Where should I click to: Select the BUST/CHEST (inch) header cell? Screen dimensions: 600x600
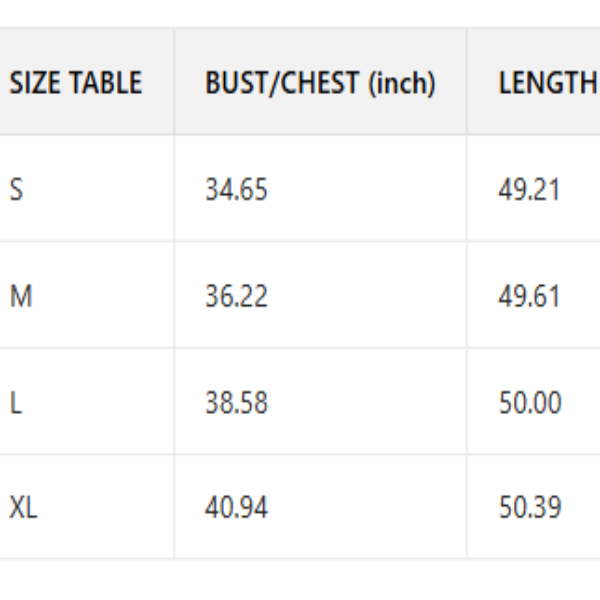(x=320, y=83)
